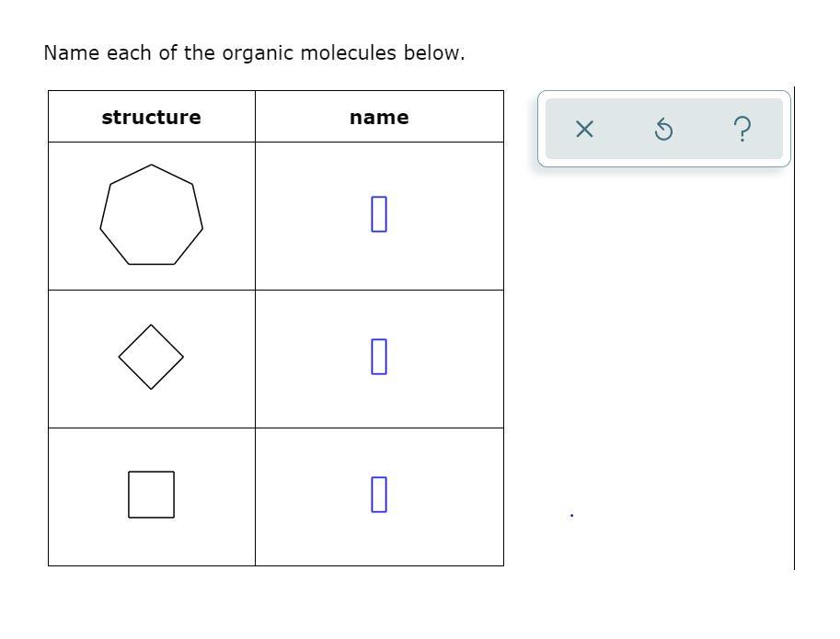Click the name input box for the heptagon
840x639 pixels.
tap(378, 214)
